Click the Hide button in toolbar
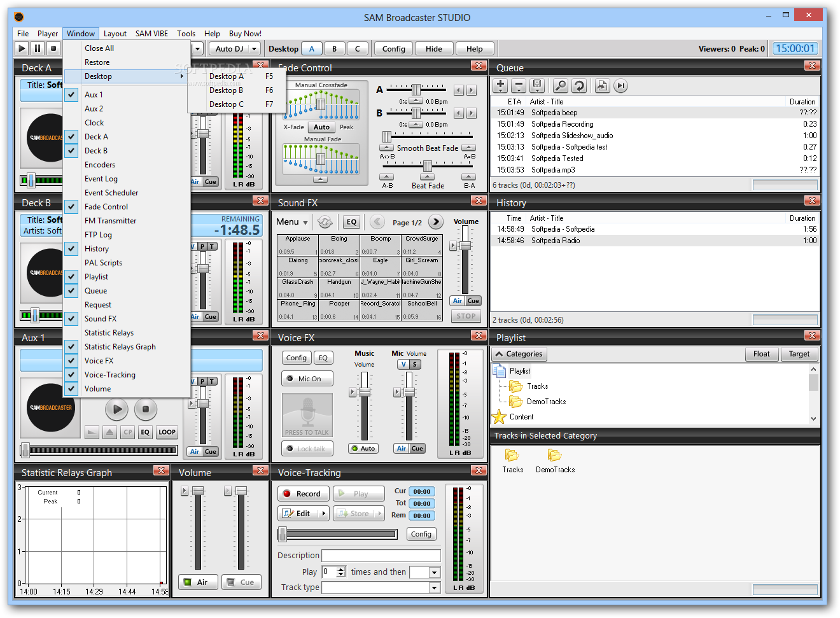 click(x=433, y=49)
